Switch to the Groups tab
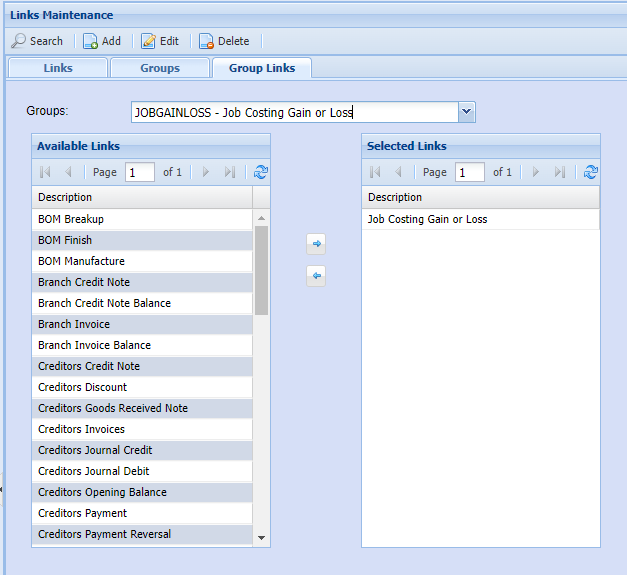This screenshot has width=627, height=575. click(x=160, y=68)
